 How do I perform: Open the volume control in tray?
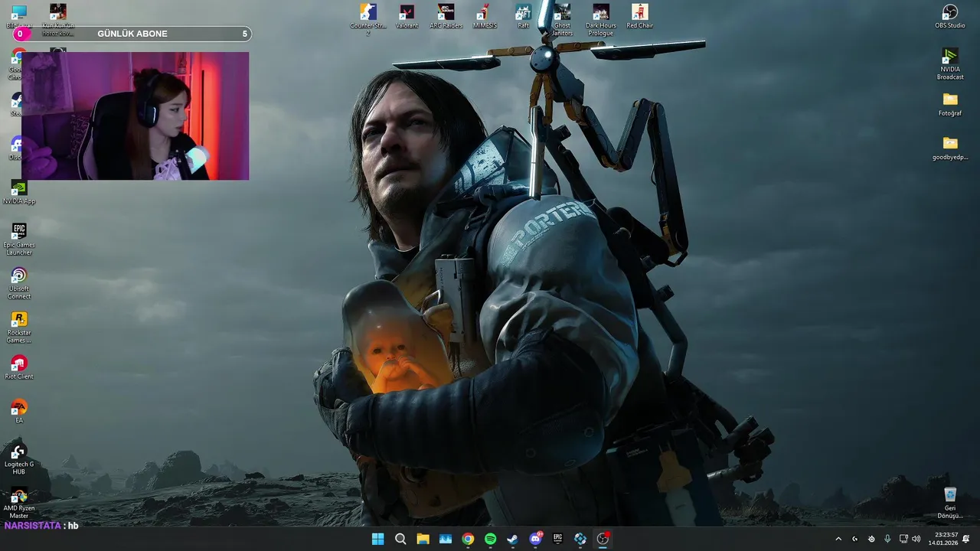point(916,539)
